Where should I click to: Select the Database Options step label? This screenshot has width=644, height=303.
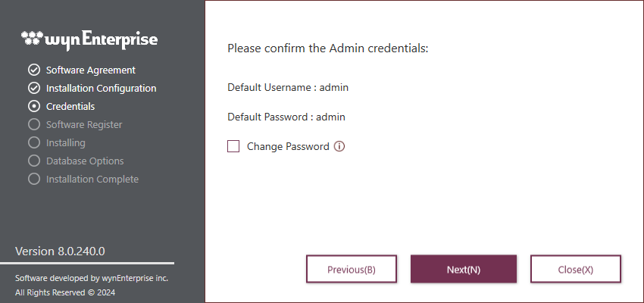tap(85, 161)
